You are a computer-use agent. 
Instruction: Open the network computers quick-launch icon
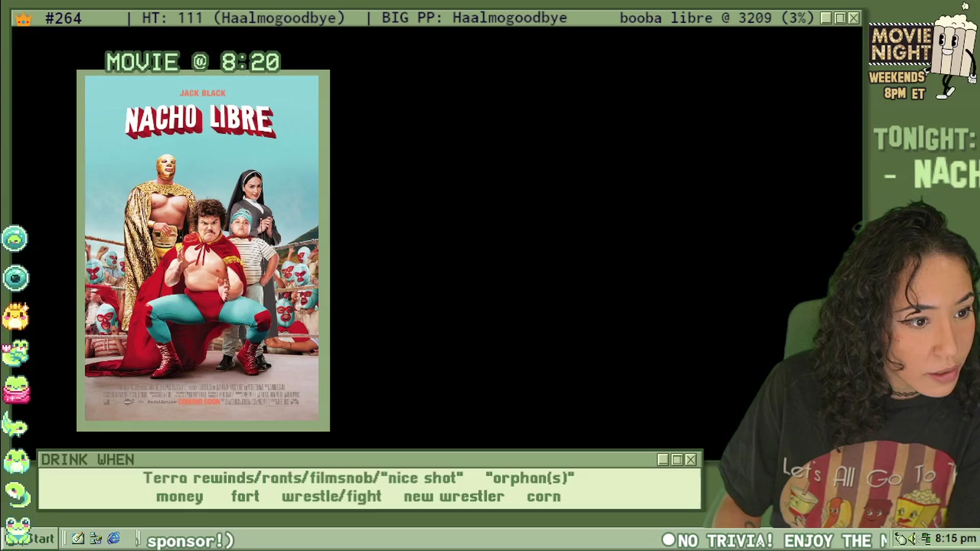(95, 538)
